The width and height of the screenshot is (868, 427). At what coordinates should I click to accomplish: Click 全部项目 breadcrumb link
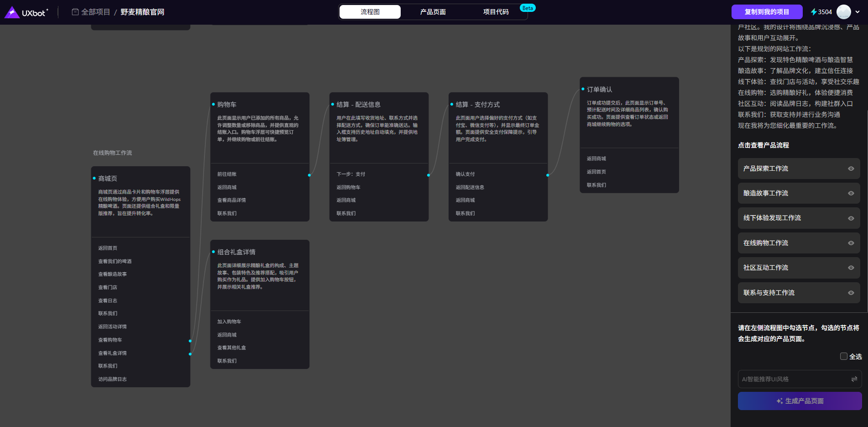point(95,12)
